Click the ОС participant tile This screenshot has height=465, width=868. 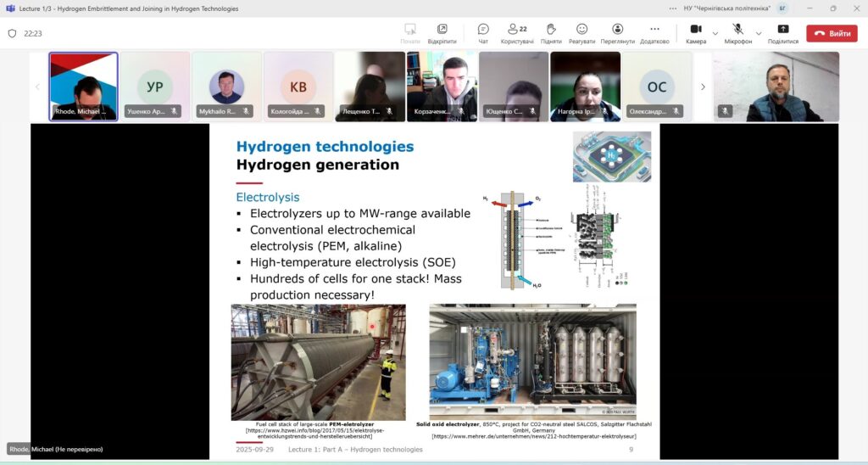click(x=657, y=87)
